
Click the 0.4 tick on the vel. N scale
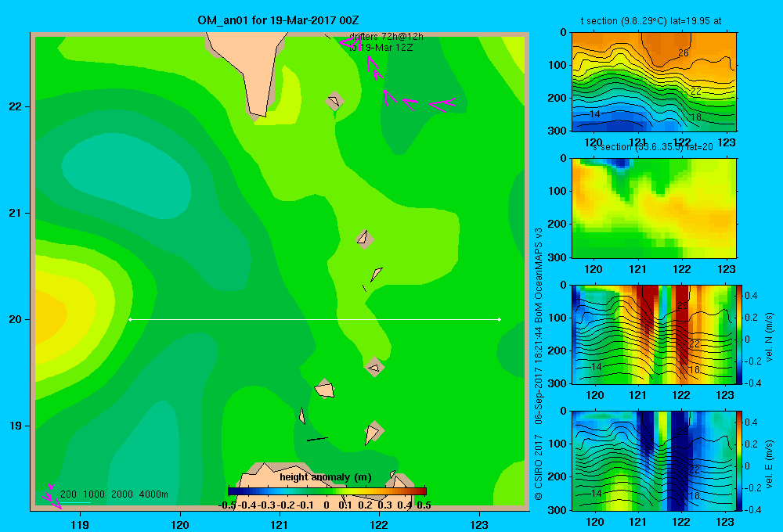pos(752,296)
